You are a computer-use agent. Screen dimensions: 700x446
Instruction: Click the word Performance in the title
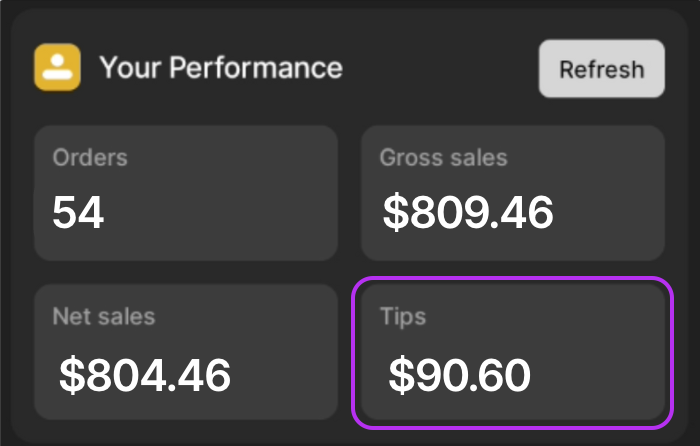[x=256, y=68]
